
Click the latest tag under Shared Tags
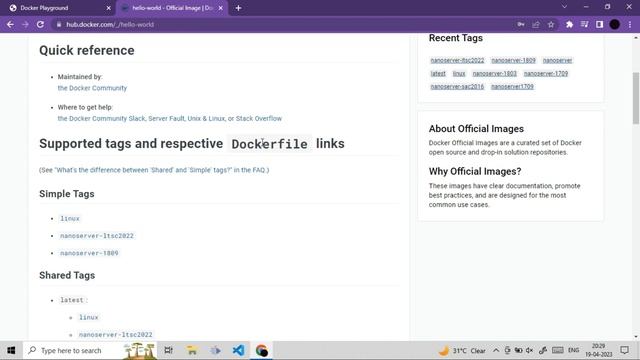[72, 300]
